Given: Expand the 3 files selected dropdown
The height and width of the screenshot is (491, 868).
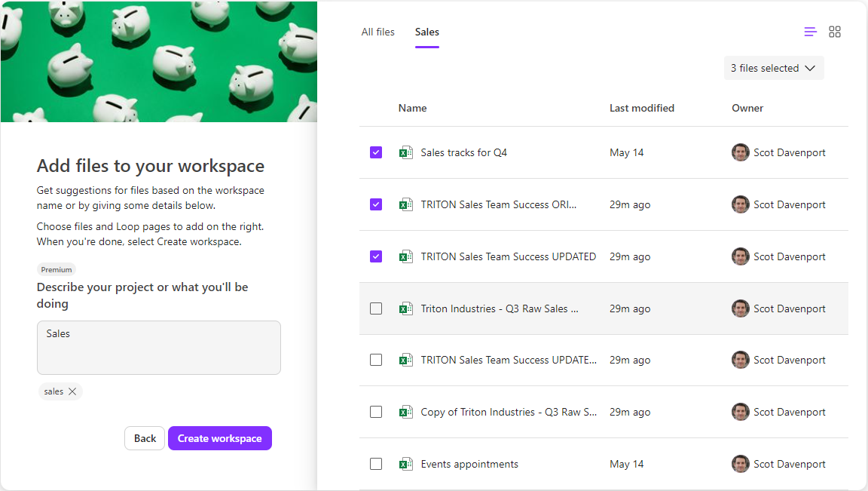Looking at the screenshot, I should [773, 68].
